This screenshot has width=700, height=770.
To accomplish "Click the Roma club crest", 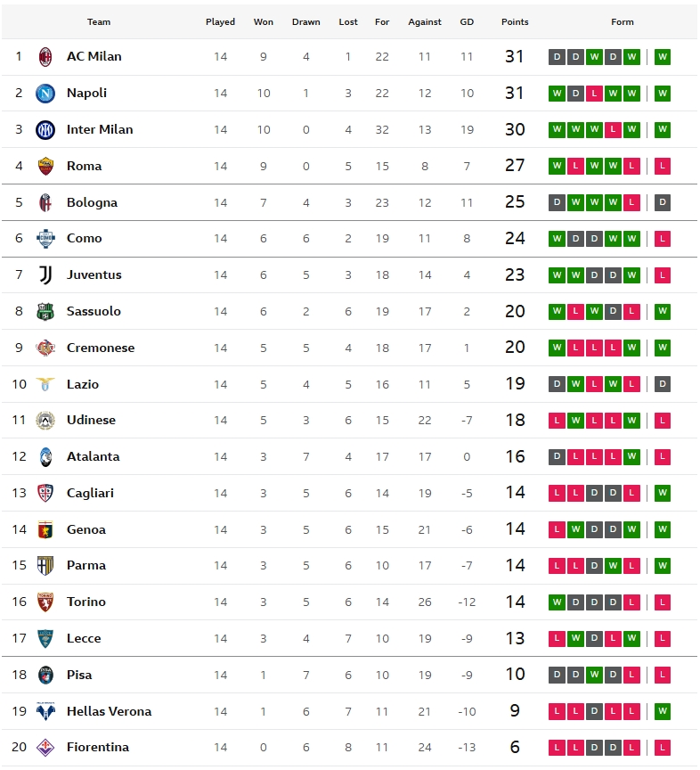I will 45,166.
